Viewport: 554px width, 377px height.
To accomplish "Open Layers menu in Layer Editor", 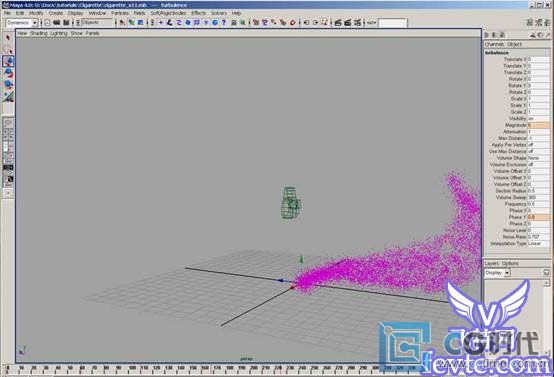I will (x=491, y=263).
